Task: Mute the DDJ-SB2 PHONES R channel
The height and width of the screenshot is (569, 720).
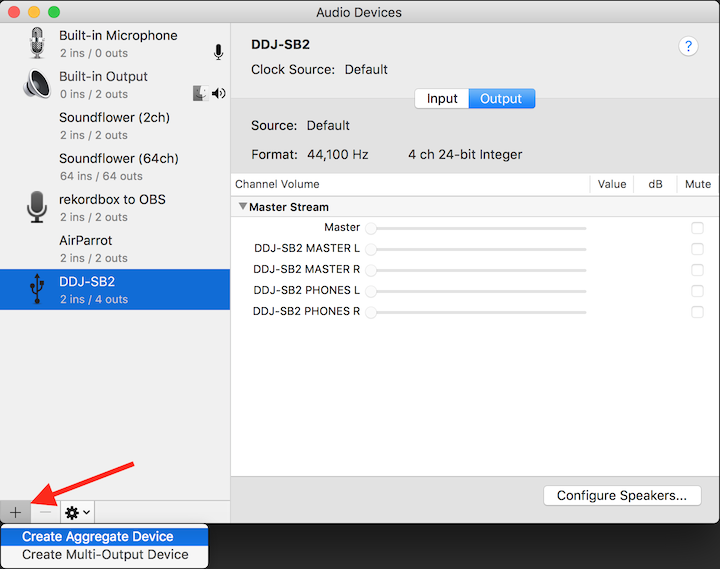Action: (697, 312)
